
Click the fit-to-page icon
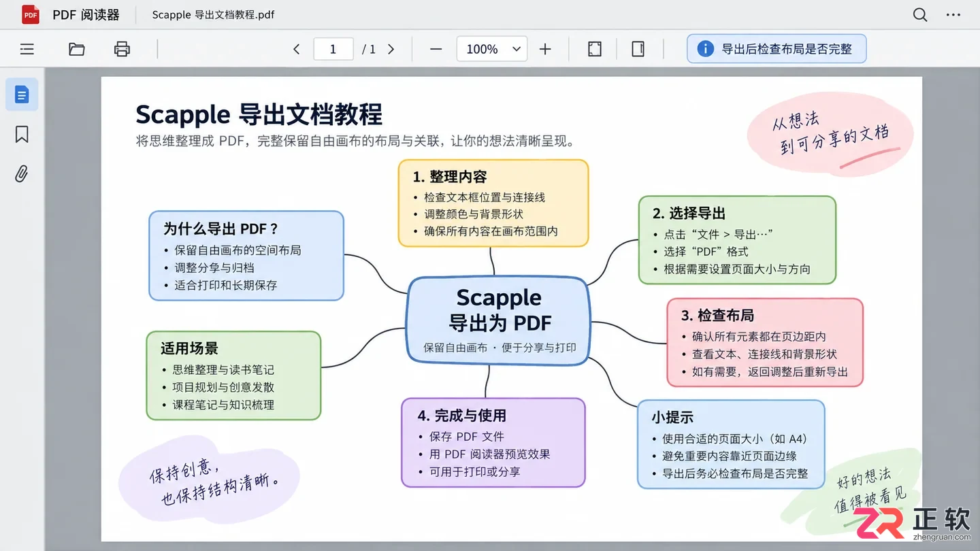point(595,49)
